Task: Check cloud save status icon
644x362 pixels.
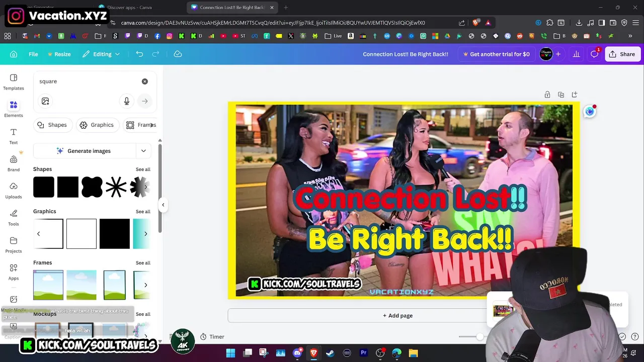Action: (x=178, y=54)
